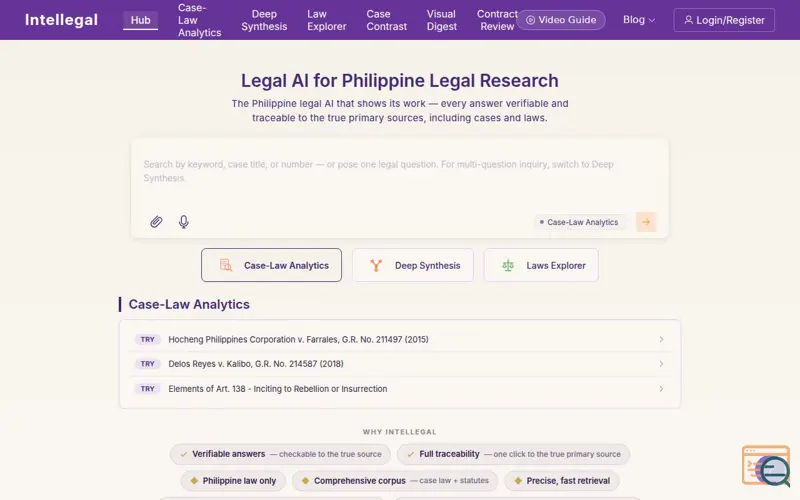Viewport: 800px width, 500px height.
Task: Click the Comprehensive corpus pill
Action: pyautogui.click(x=395, y=481)
